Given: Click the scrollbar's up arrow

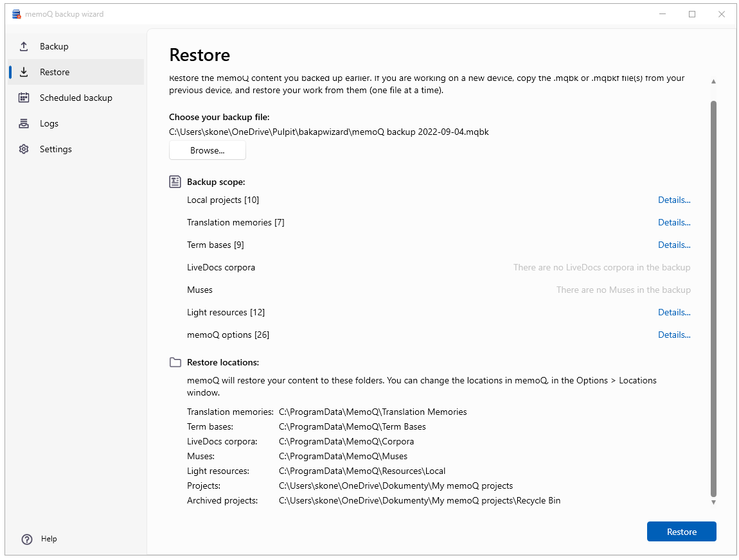Looking at the screenshot, I should (713, 82).
